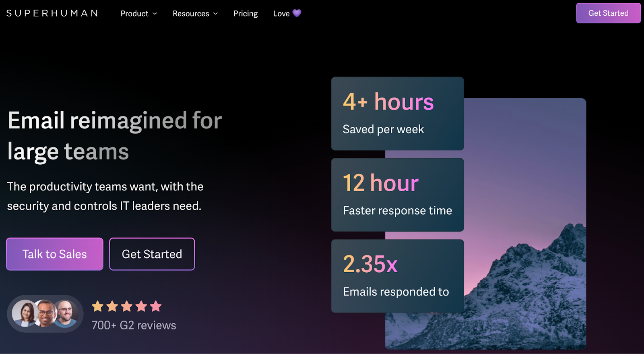Click the outlined Get Started button under the hero text
644x354 pixels.
pos(152,254)
